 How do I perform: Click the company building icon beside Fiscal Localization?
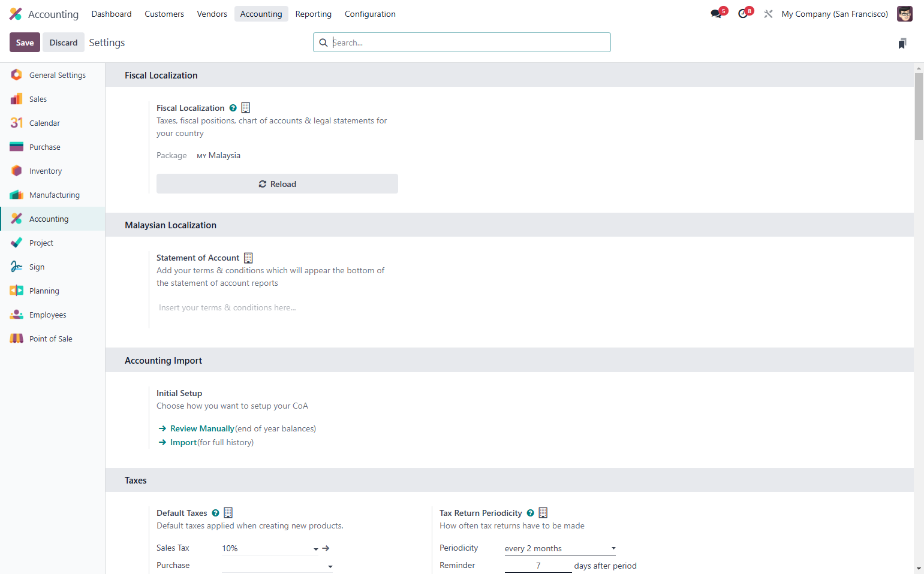[246, 108]
